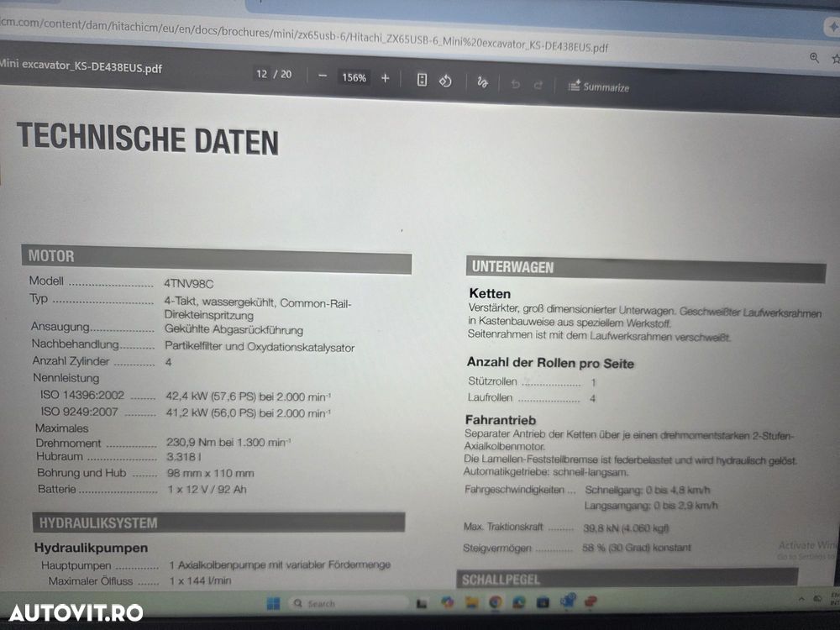The width and height of the screenshot is (840, 630).
Task: Click the 'Fahrantrieb' subheading
Action: (501, 419)
